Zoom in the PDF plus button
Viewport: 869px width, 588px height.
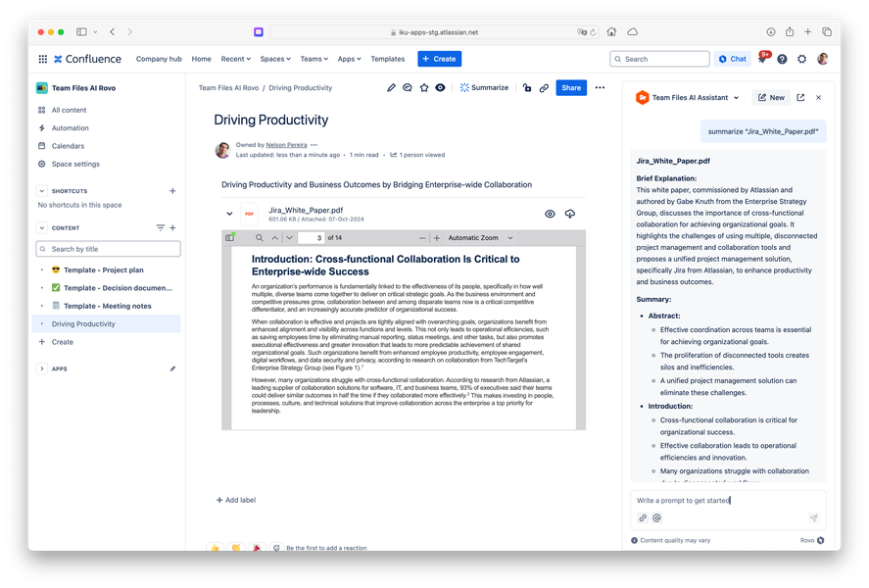[x=437, y=238]
